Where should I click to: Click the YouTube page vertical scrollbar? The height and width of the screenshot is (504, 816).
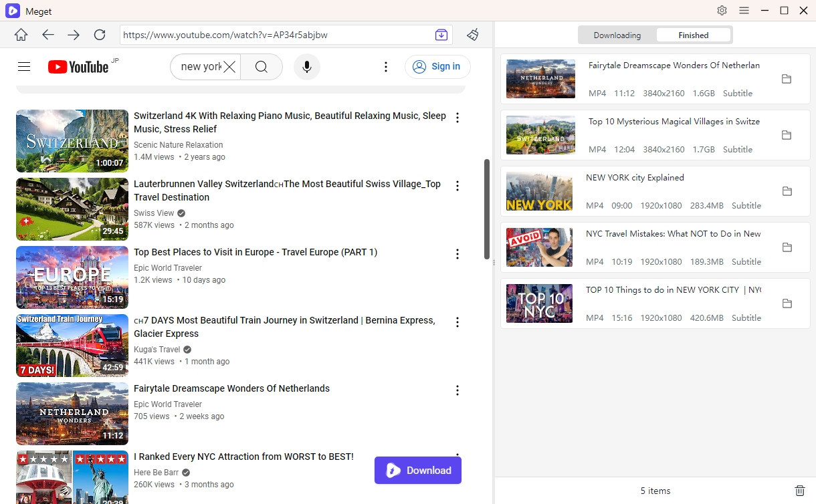pyautogui.click(x=487, y=209)
